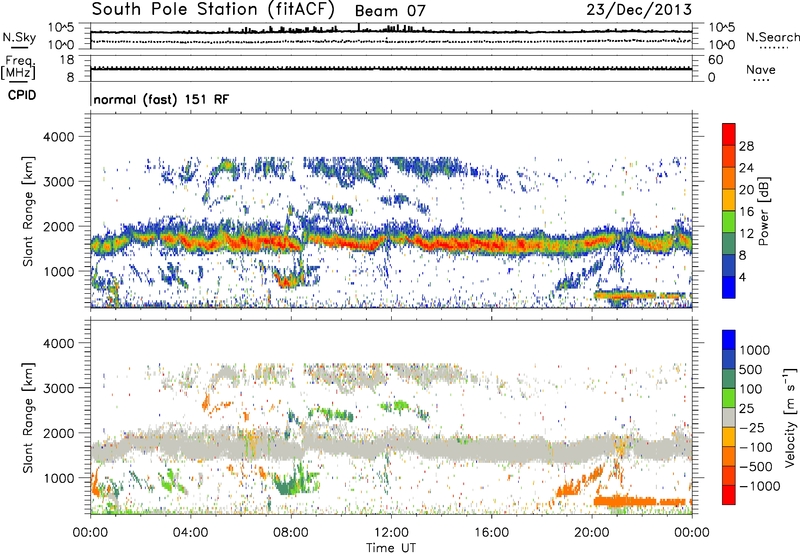Click the '60' right tick of frequency panel
The width and height of the screenshot is (800, 554).
pyautogui.click(x=716, y=60)
